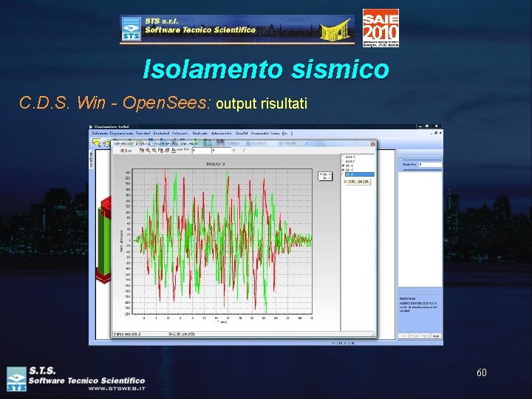Click the zoom-in magnifier in chart toolbar
The width and height of the screenshot is (532, 399).
[148, 150]
